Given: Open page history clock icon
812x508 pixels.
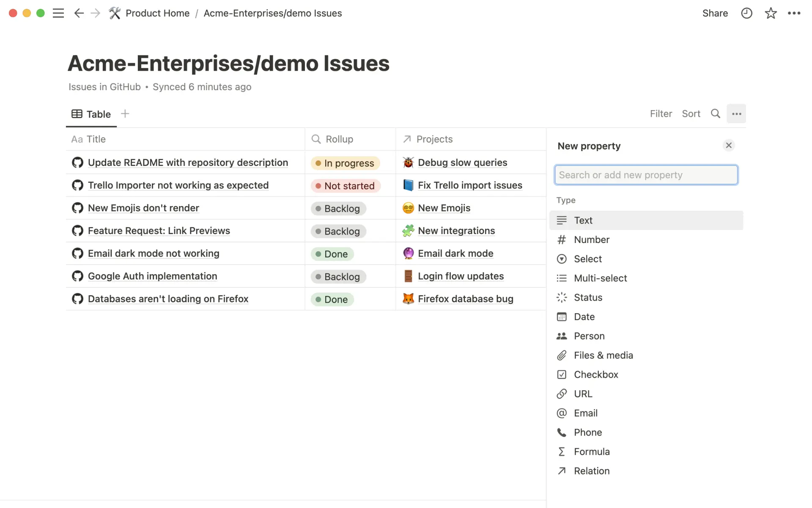Looking at the screenshot, I should coord(746,13).
